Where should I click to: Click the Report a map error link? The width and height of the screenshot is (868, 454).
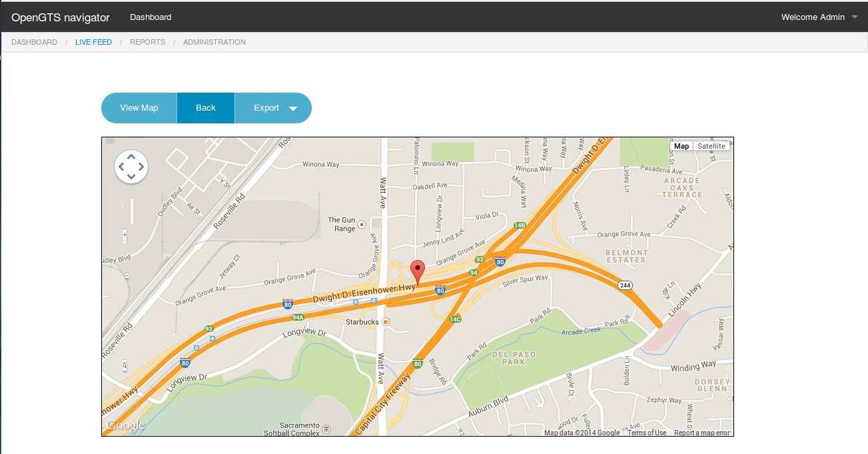pos(701,432)
